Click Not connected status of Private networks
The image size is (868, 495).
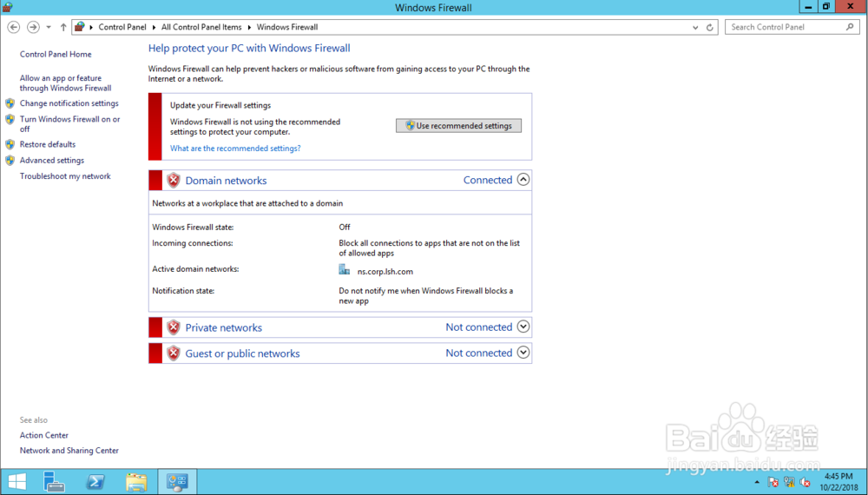coord(479,327)
